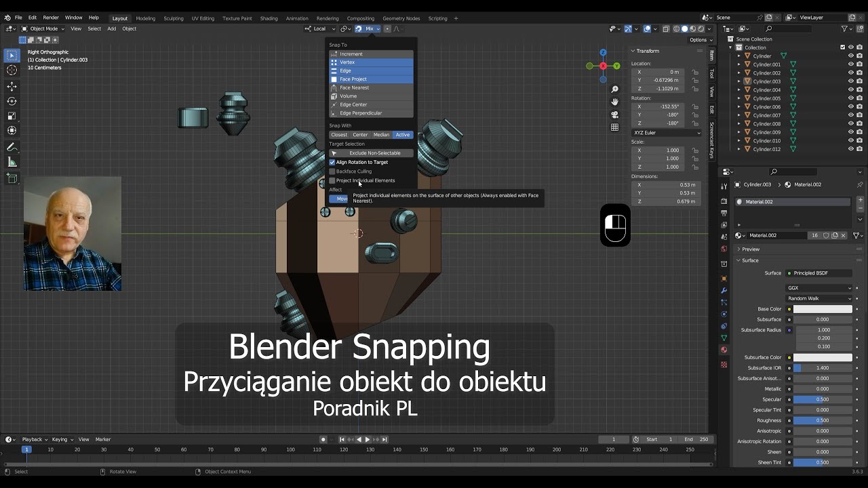
Task: Click the auto keying record button
Action: (x=323, y=439)
